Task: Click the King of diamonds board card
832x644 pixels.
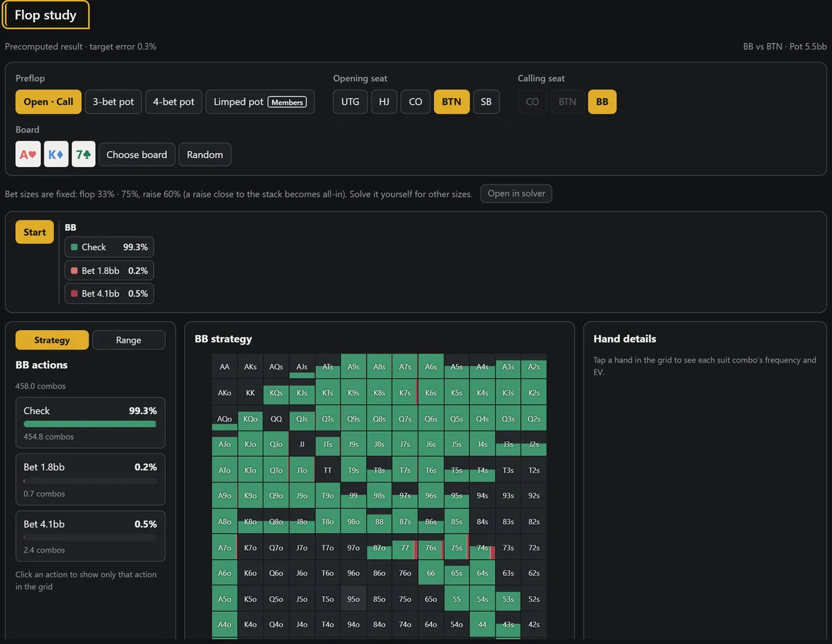Action: tap(56, 154)
